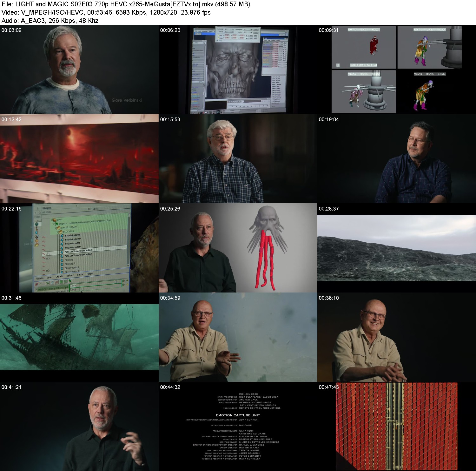Click the 00:09:31 timestamp label
The height and width of the screenshot is (471, 476).
329,30
